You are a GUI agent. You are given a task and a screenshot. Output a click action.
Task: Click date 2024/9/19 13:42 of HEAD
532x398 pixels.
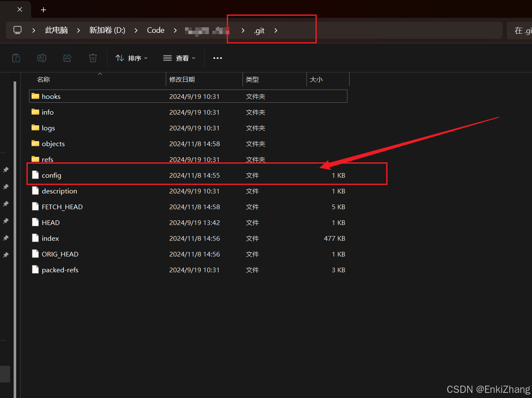[194, 222]
